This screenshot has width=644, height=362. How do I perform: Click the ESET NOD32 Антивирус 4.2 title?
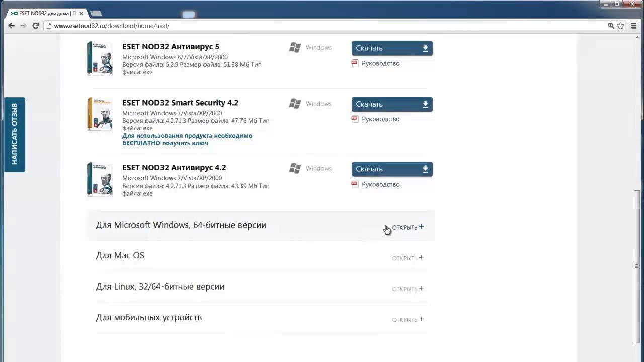pyautogui.click(x=174, y=168)
